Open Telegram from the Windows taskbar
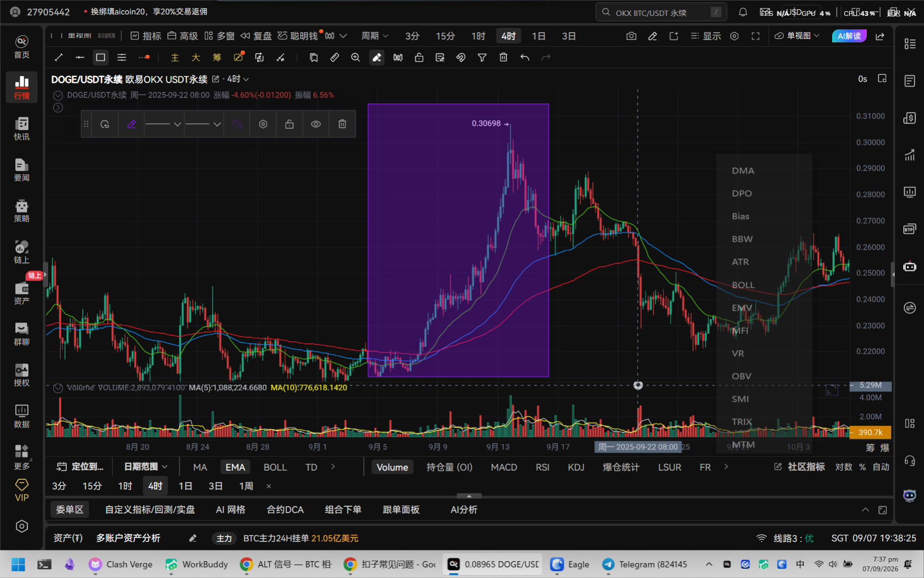The height and width of the screenshot is (578, 924). [x=646, y=565]
